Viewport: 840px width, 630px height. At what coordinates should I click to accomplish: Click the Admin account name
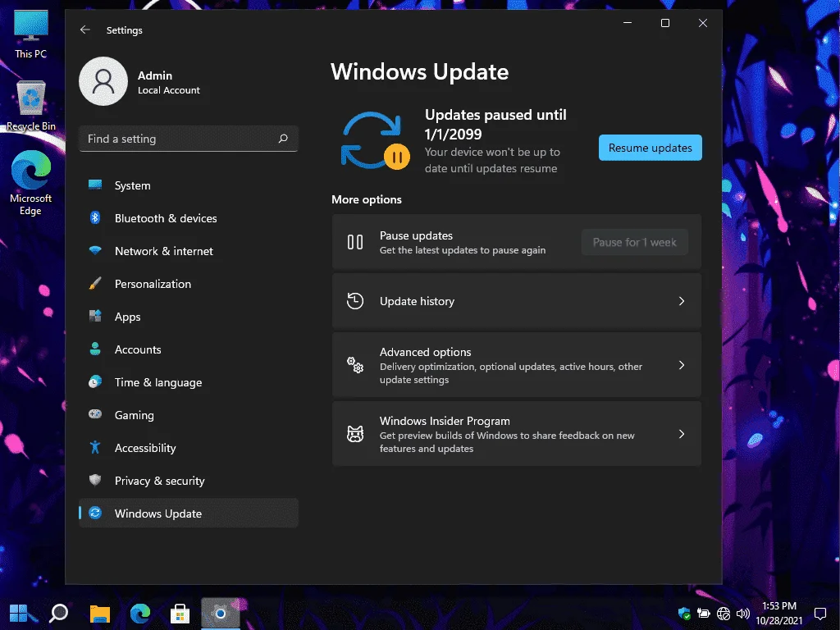[155, 75]
